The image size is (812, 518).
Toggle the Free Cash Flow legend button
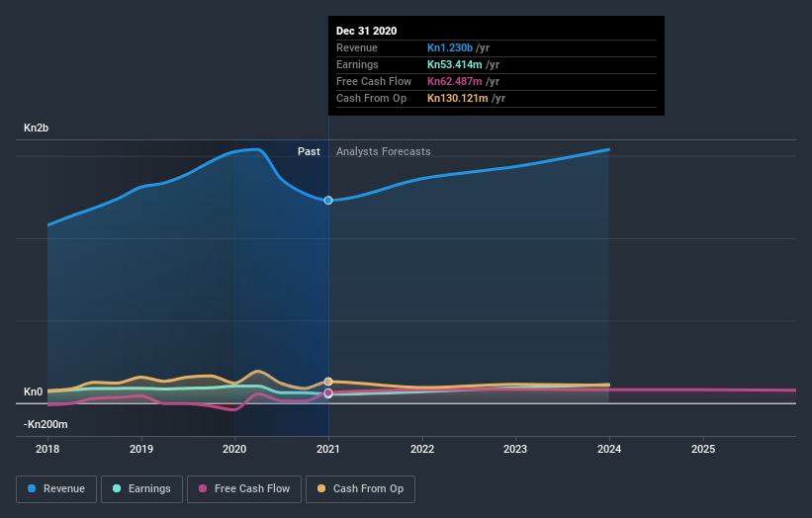tap(244, 489)
